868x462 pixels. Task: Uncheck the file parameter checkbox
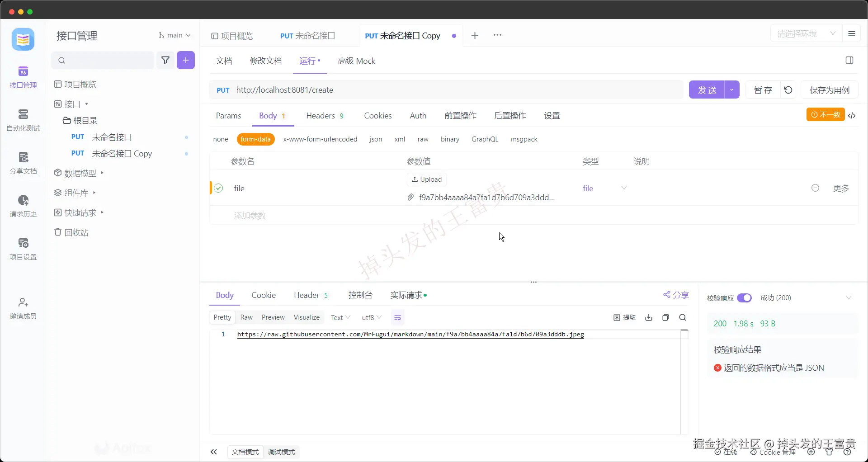point(218,188)
